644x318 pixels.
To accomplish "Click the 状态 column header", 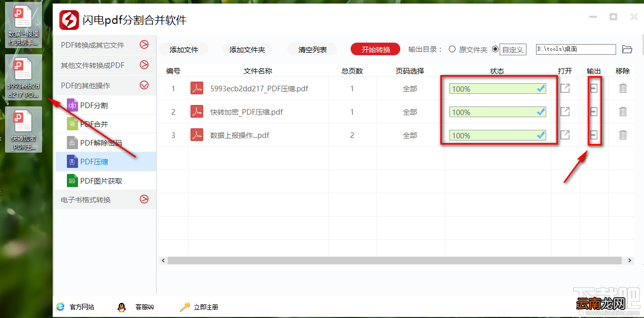I will 497,71.
